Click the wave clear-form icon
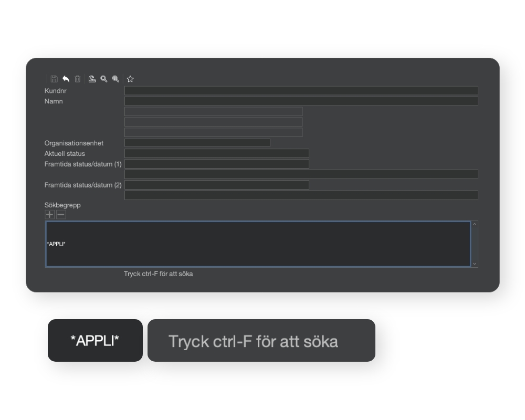Image resolution: width=525 pixels, height=420 pixels. (92, 79)
